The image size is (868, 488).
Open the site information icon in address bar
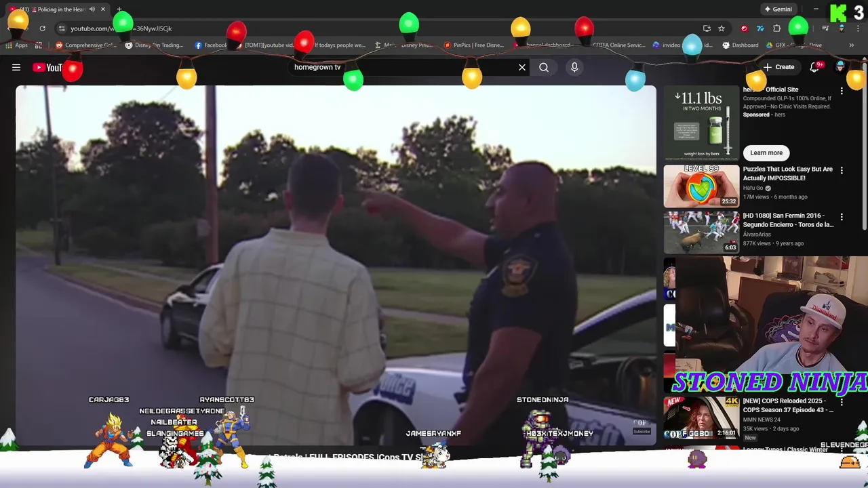[x=62, y=28]
